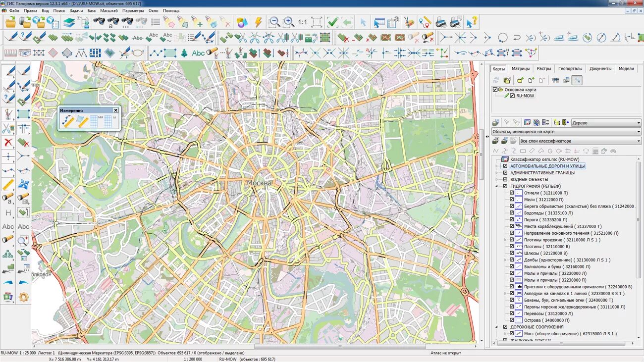Click the paint palette icon
This screenshot has height=362, width=644.
pos(409,22)
